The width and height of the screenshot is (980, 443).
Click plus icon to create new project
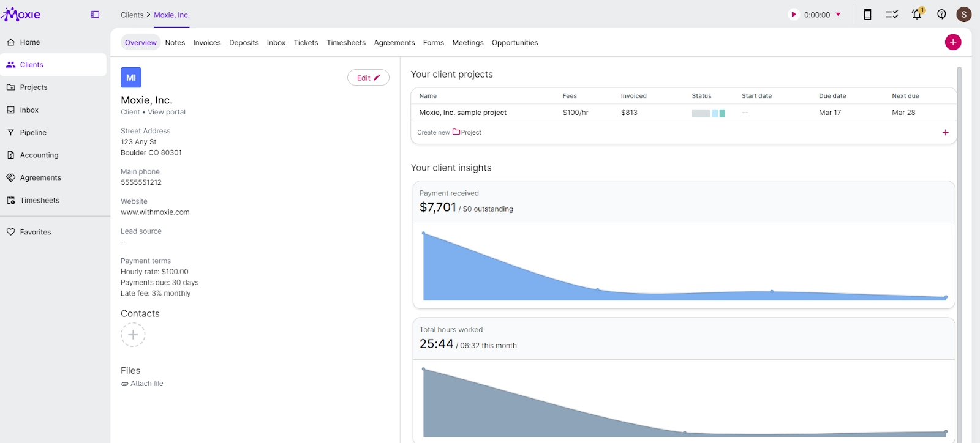click(945, 132)
